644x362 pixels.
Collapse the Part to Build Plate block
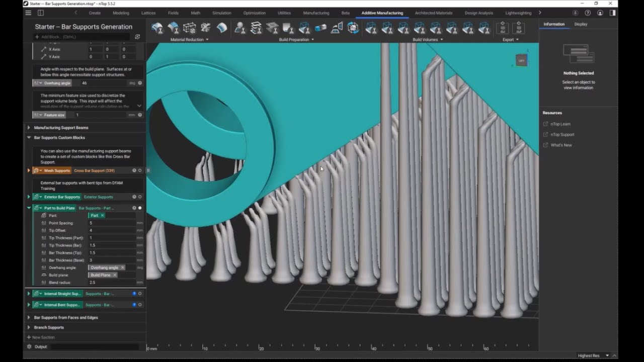click(29, 208)
